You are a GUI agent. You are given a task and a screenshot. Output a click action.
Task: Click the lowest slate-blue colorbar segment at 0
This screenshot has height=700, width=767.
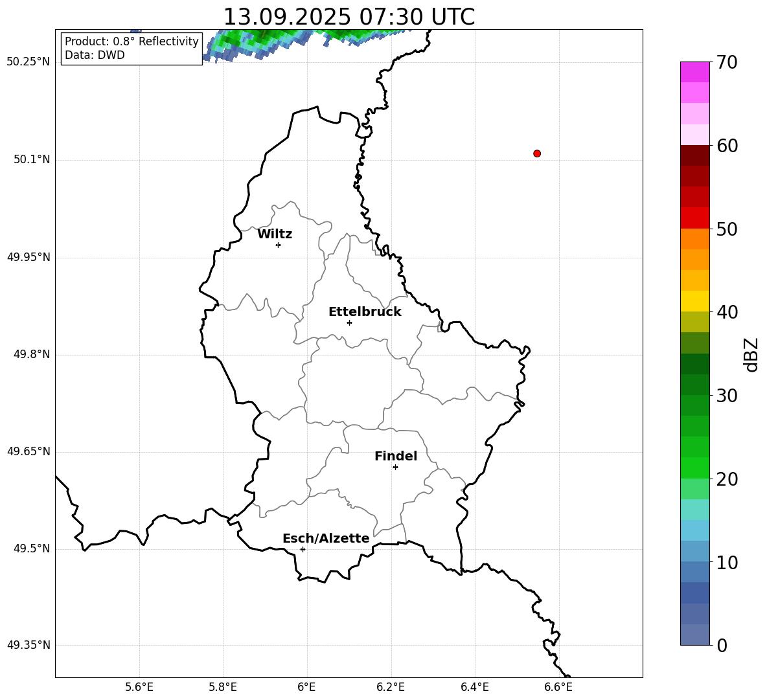point(695,635)
